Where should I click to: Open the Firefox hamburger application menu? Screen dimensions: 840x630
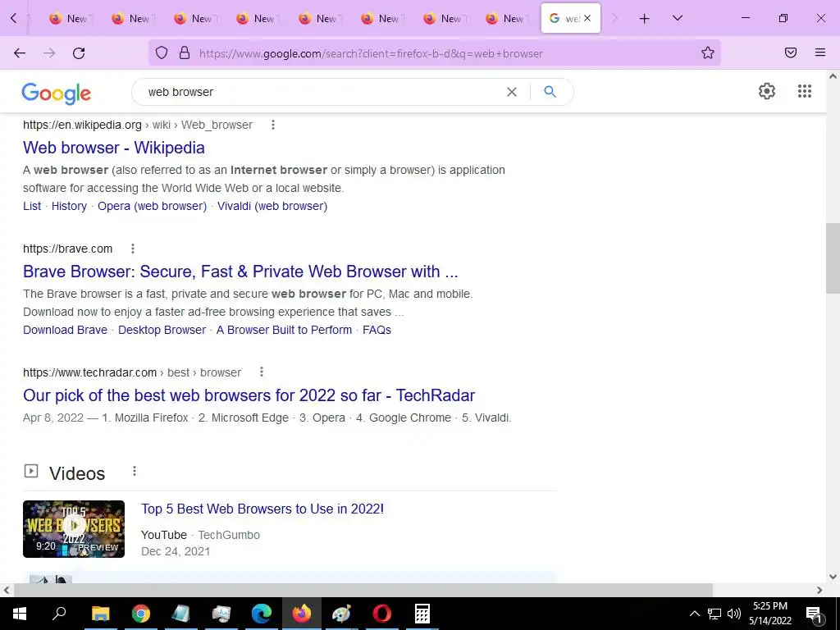pos(819,52)
